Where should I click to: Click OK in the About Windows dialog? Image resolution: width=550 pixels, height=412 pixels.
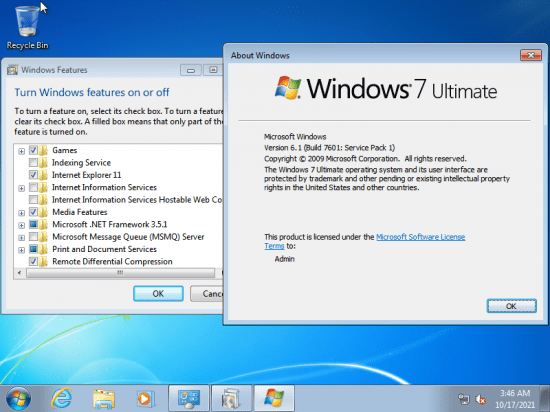click(511, 306)
